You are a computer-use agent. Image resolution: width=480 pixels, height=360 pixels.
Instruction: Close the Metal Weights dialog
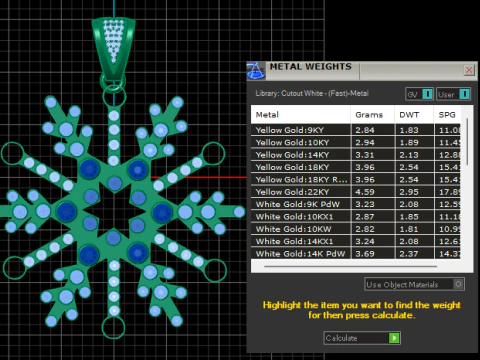coord(469,70)
